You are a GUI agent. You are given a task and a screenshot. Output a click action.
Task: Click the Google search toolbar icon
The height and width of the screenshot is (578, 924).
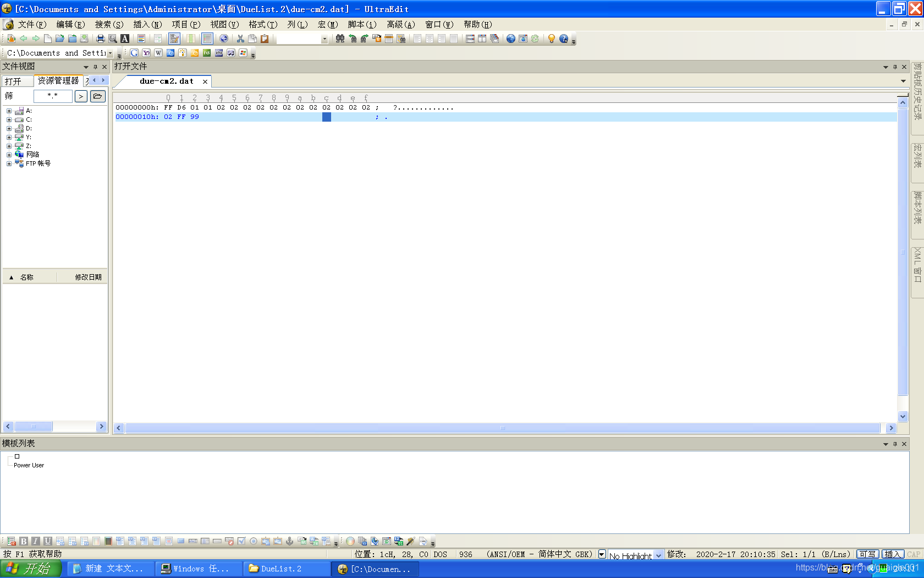pos(134,53)
